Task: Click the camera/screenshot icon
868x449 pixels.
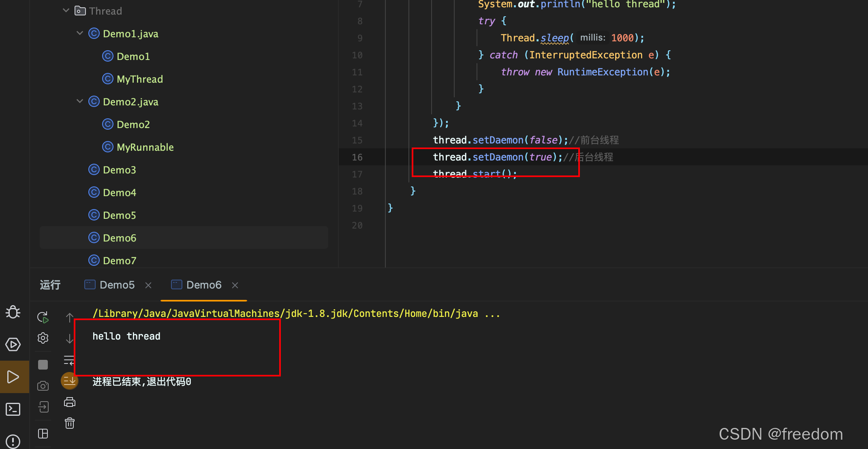Action: 44,385
